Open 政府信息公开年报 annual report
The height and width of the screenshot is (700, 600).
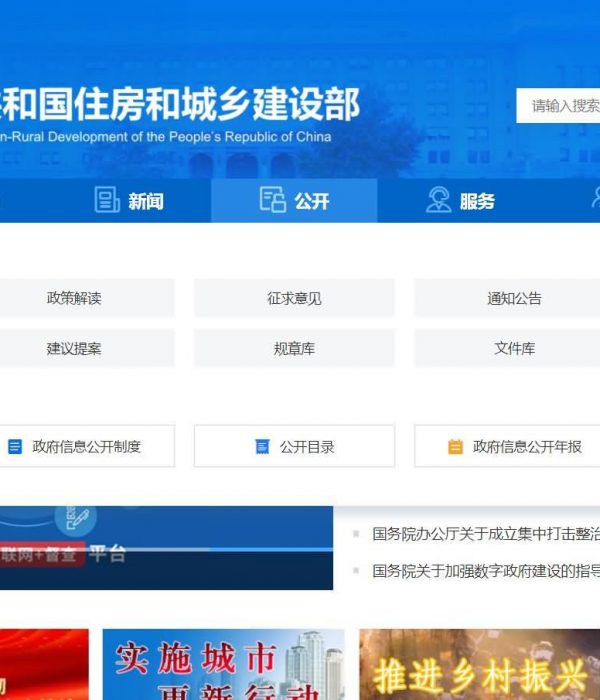(x=507, y=446)
